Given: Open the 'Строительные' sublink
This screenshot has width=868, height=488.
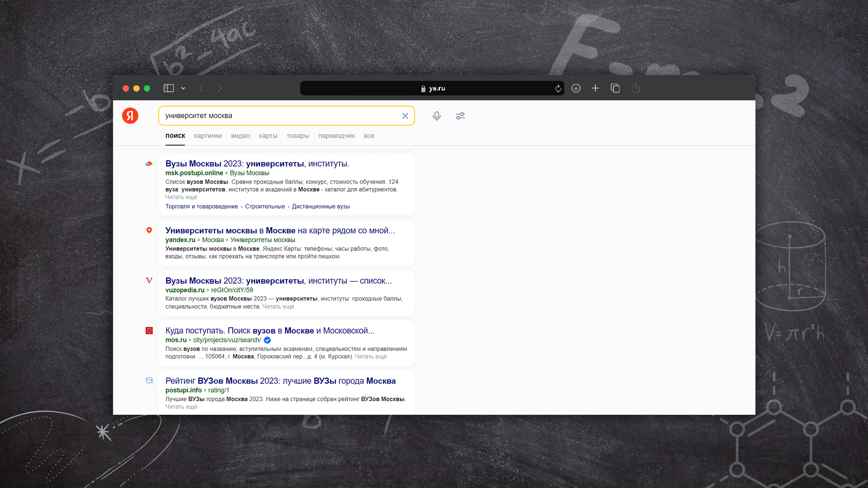Looking at the screenshot, I should click(x=265, y=206).
